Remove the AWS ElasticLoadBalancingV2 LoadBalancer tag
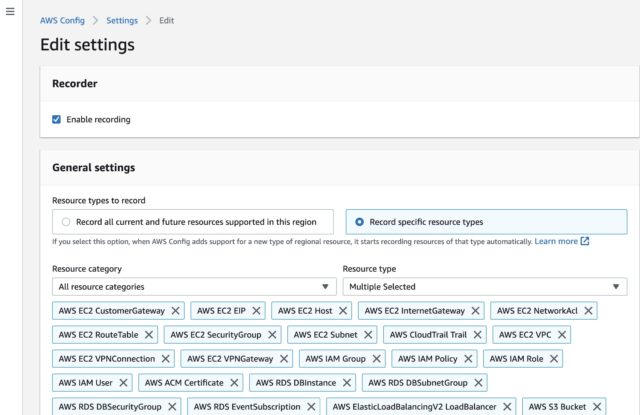Image resolution: width=640 pixels, height=415 pixels. 507,407
